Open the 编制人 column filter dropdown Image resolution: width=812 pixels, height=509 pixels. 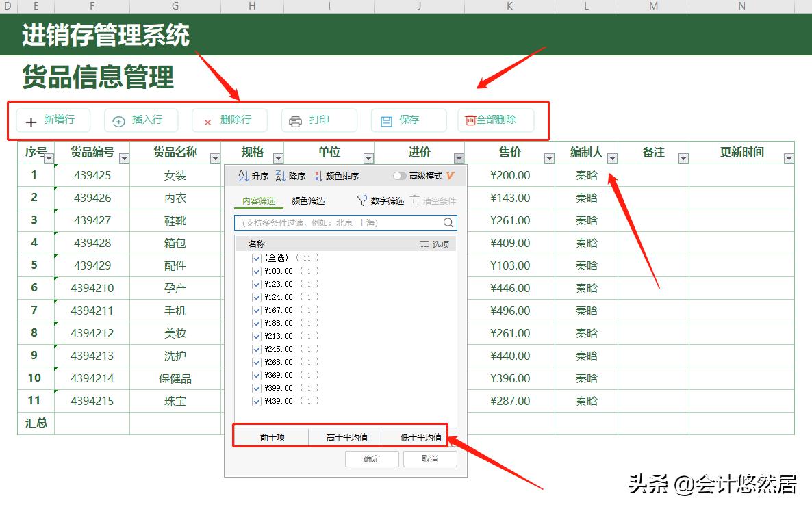point(613,157)
